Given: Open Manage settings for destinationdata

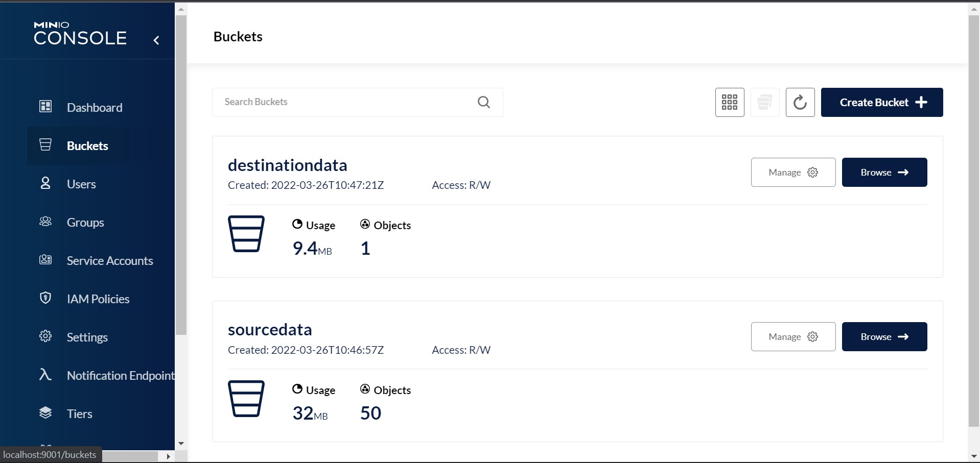Looking at the screenshot, I should (792, 172).
